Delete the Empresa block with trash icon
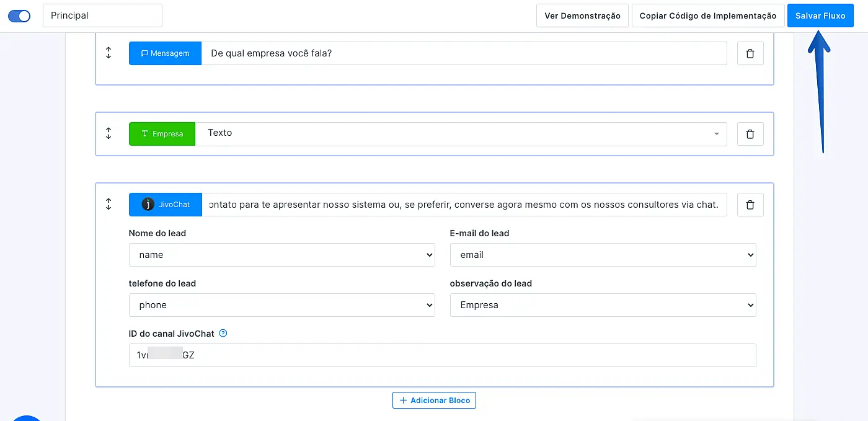868x421 pixels. tap(750, 133)
